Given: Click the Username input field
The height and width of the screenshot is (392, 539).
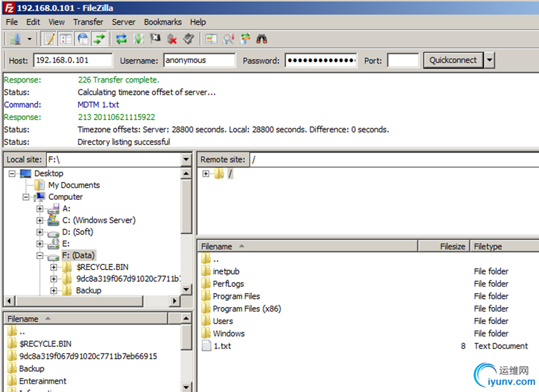Looking at the screenshot, I should 199,60.
